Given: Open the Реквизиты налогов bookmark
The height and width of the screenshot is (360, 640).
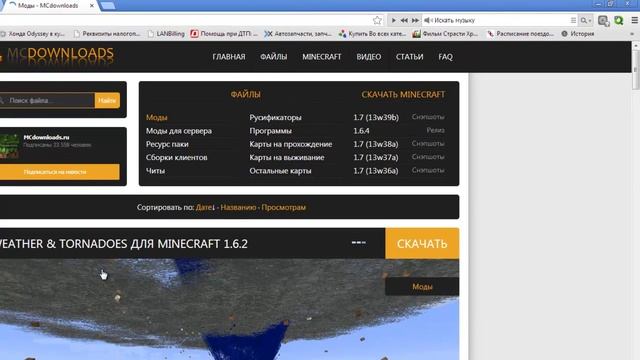Looking at the screenshot, I should pos(107,34).
